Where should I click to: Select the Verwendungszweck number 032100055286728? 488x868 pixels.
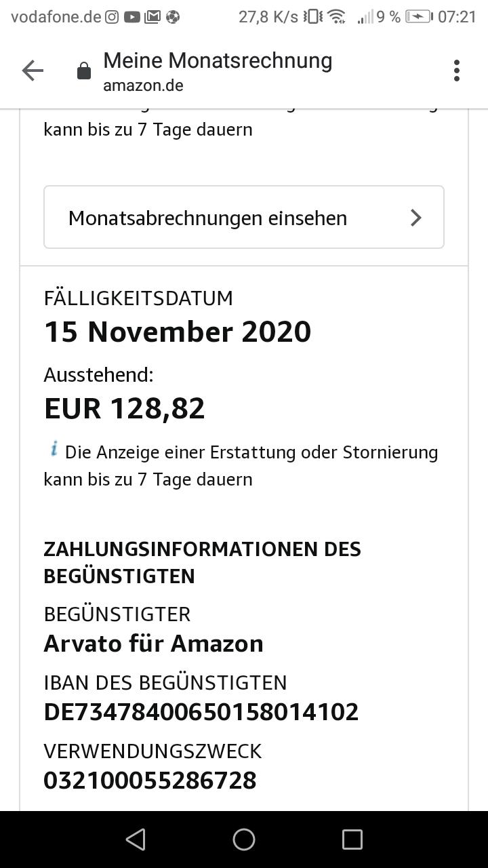(x=150, y=781)
